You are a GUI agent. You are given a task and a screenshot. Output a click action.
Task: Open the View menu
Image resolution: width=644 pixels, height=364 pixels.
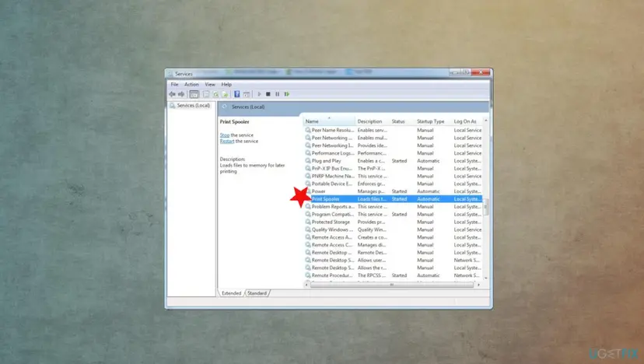click(210, 84)
